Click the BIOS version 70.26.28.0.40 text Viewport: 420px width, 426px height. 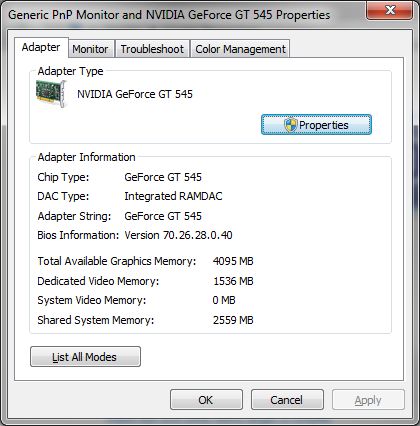(x=178, y=235)
